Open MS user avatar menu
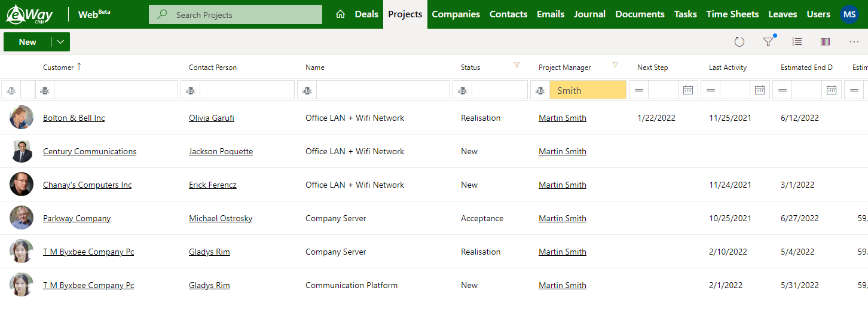The height and width of the screenshot is (312, 868). [x=849, y=14]
